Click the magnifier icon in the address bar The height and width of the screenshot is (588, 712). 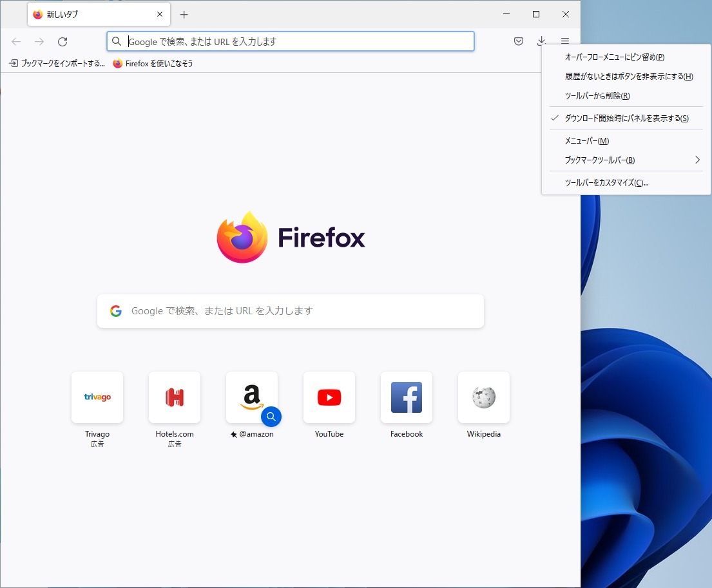click(x=117, y=42)
